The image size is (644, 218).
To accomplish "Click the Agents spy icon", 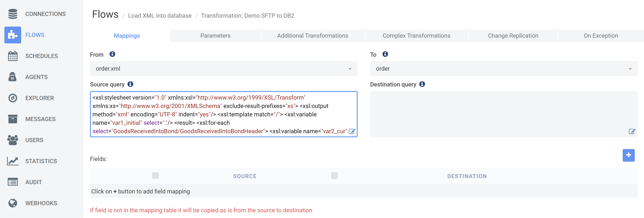I will pyautogui.click(x=12, y=77).
